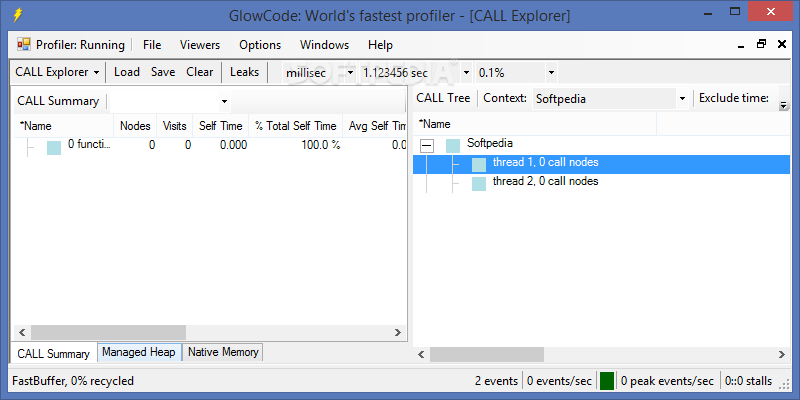Click right arrow of CALL Tree scrollbar
Image resolution: width=800 pixels, height=400 pixels.
pyautogui.click(x=782, y=354)
